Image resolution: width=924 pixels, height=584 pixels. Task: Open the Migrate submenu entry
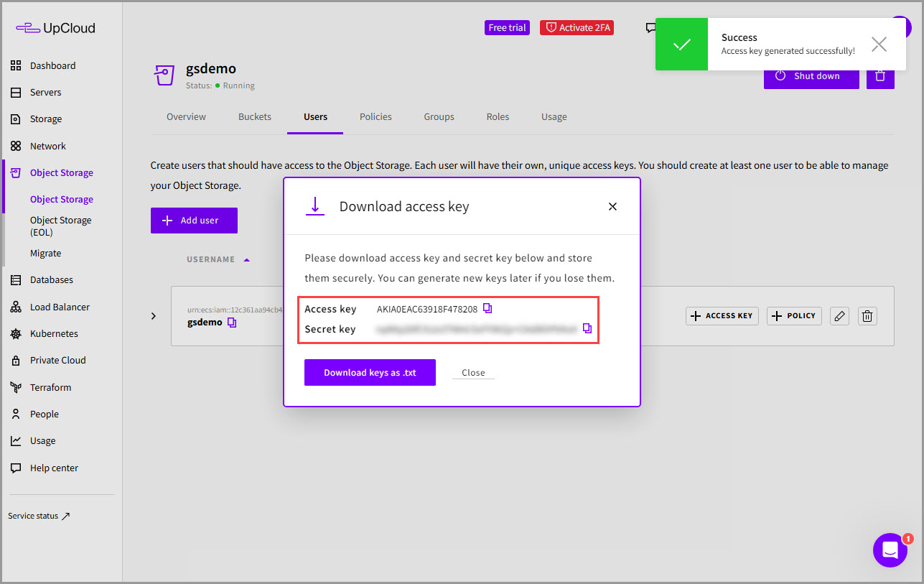click(45, 254)
